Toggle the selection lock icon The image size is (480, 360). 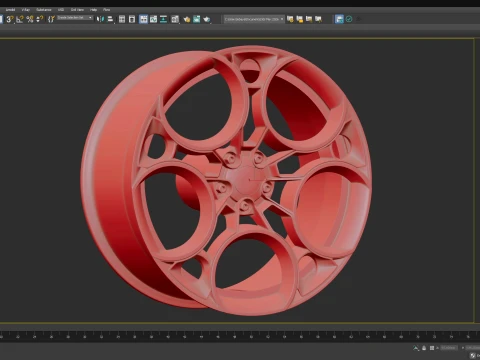(424, 348)
